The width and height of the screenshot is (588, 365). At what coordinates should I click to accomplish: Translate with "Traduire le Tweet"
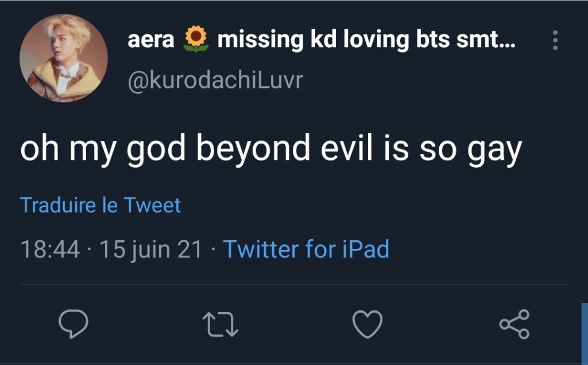coord(100,205)
